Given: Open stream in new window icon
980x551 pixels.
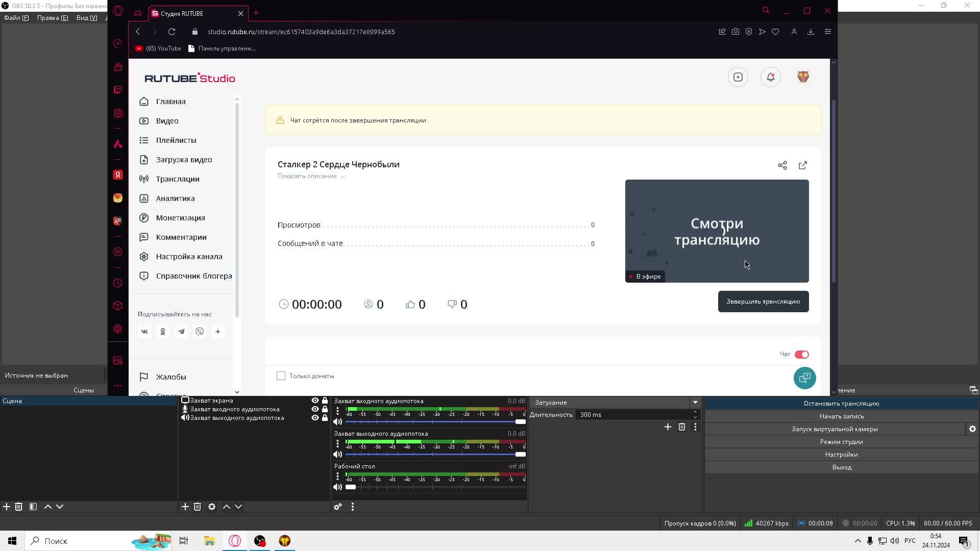Looking at the screenshot, I should (x=803, y=165).
